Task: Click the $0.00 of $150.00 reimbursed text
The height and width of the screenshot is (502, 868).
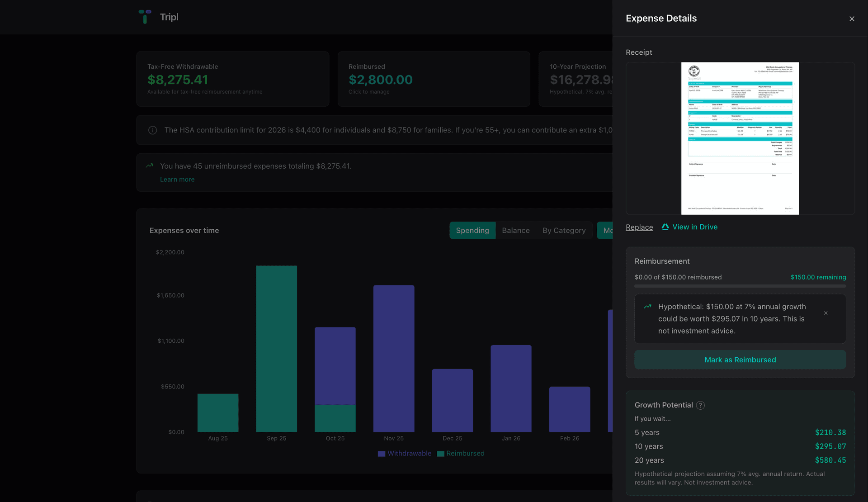Action: (678, 277)
